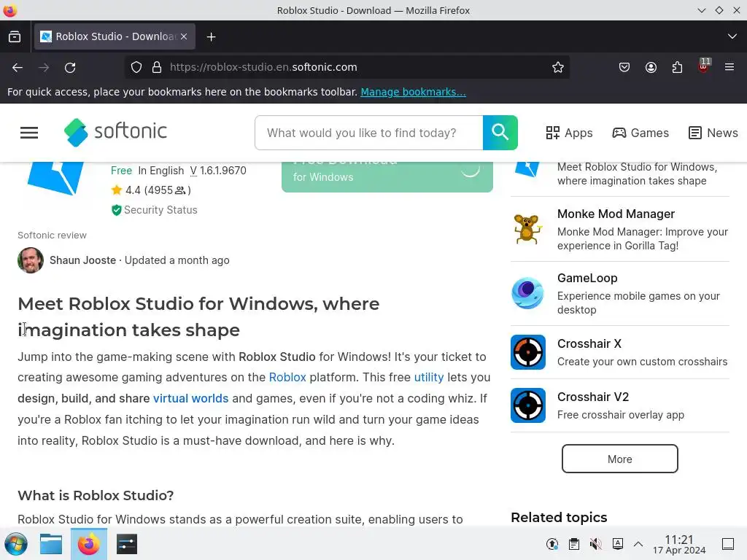This screenshot has height=560, width=747.
Task: Click the Monke Mod Manager monkey icon
Action: 527,229
